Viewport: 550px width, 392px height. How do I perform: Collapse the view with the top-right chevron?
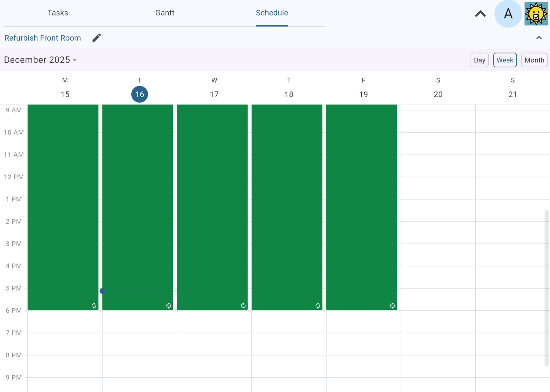pyautogui.click(x=480, y=14)
